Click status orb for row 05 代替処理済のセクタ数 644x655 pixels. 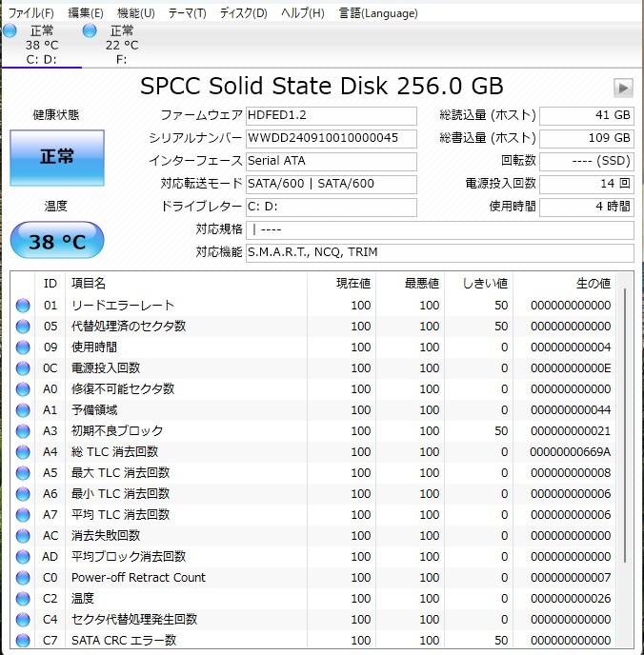point(23,327)
